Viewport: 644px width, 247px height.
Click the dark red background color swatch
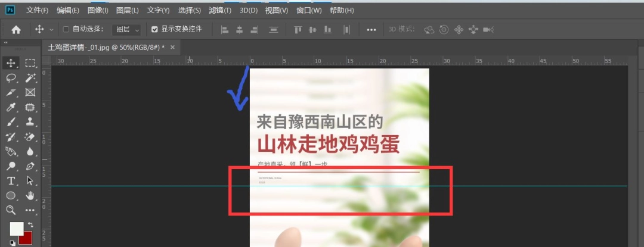pos(27,239)
